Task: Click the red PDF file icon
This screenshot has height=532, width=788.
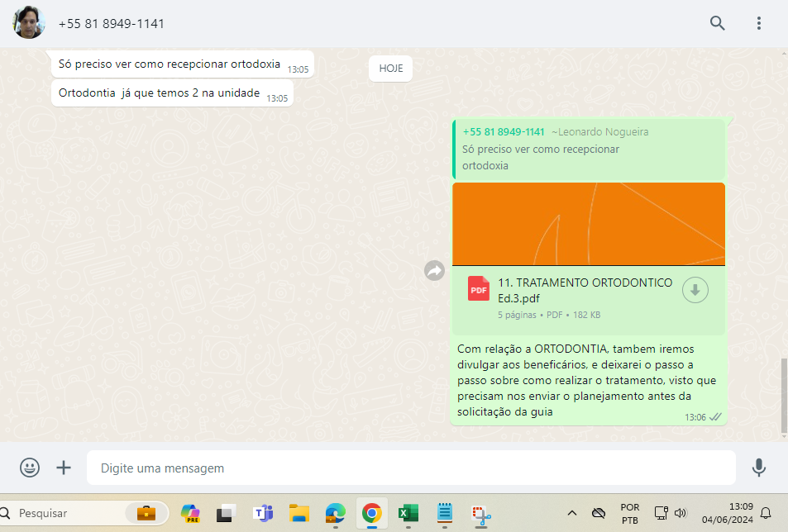Action: 479,288
